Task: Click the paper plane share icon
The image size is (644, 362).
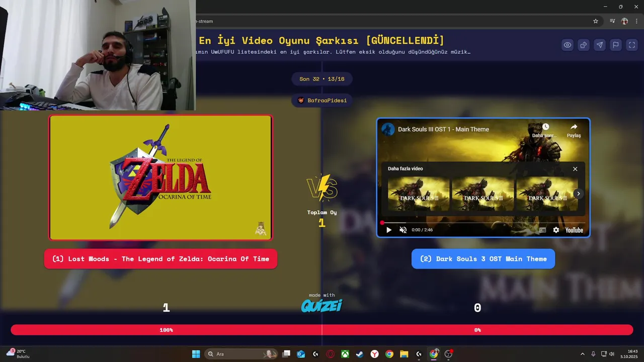Action: (x=600, y=45)
